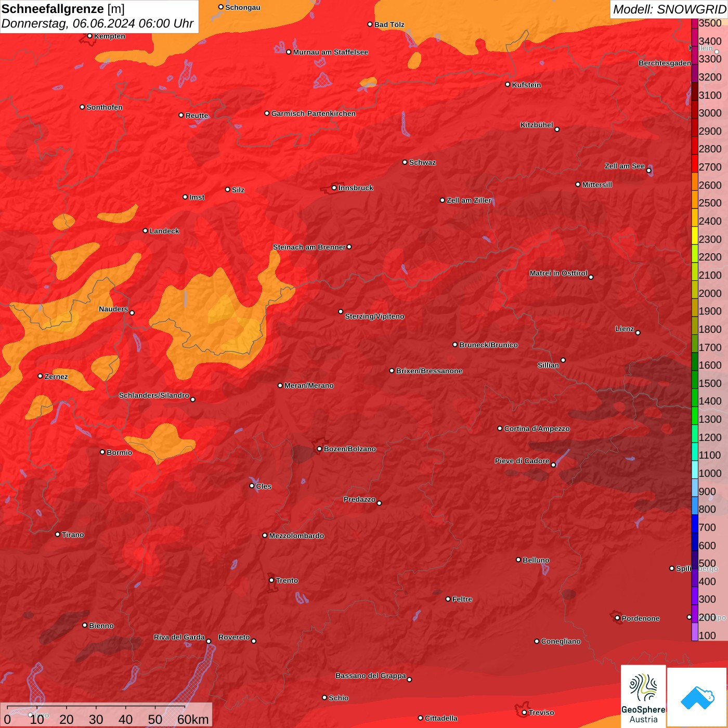Click the Pieve di Cadore label
The width and height of the screenshot is (728, 728).
coord(522,461)
